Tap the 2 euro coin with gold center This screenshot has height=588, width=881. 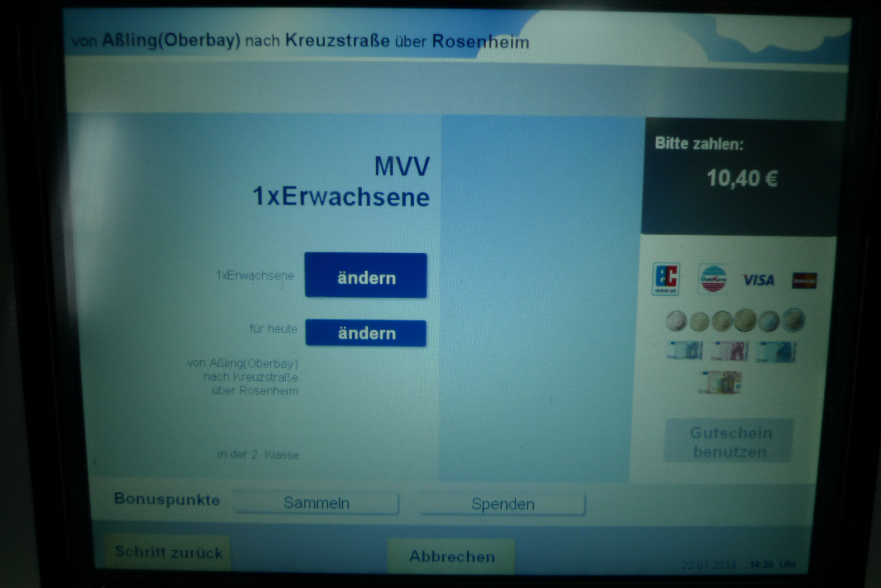click(794, 320)
